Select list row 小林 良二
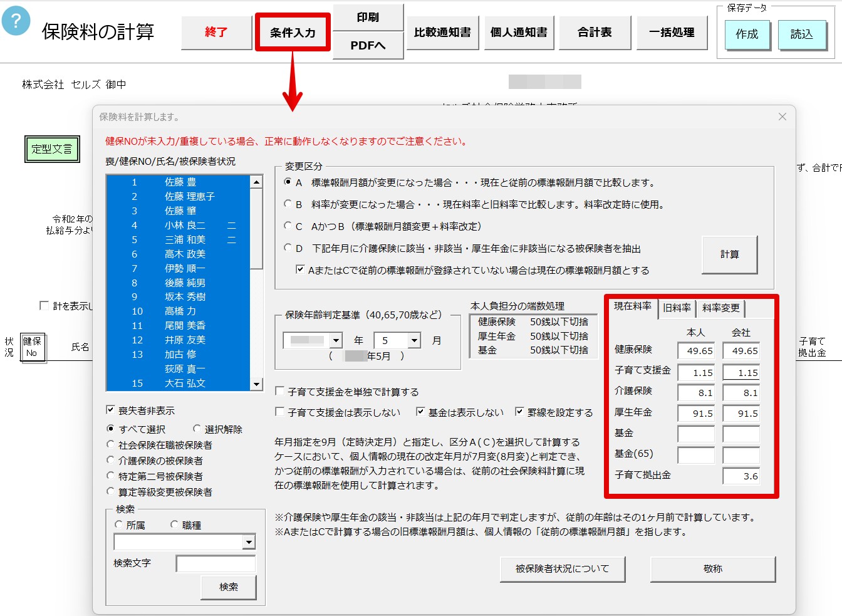 tap(179, 225)
